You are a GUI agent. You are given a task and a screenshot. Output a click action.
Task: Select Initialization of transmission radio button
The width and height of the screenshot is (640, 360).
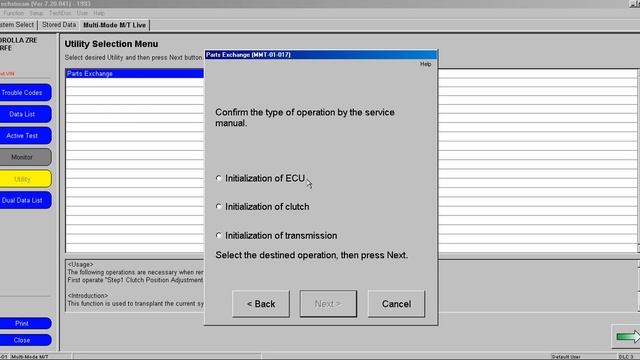219,236
